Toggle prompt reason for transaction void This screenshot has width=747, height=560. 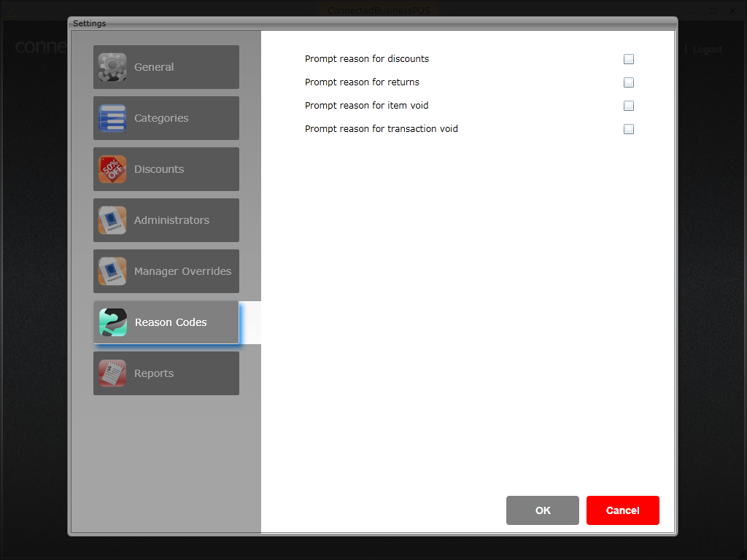click(629, 129)
